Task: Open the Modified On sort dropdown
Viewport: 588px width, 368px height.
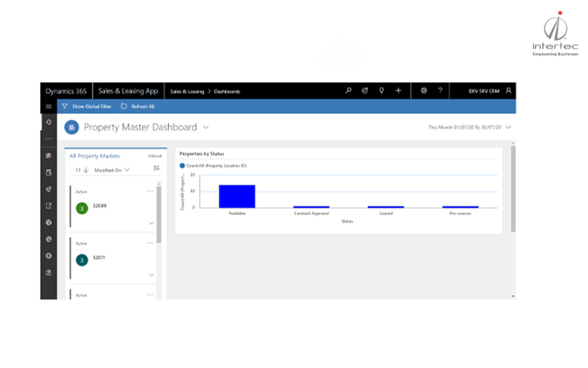Action: (x=112, y=170)
